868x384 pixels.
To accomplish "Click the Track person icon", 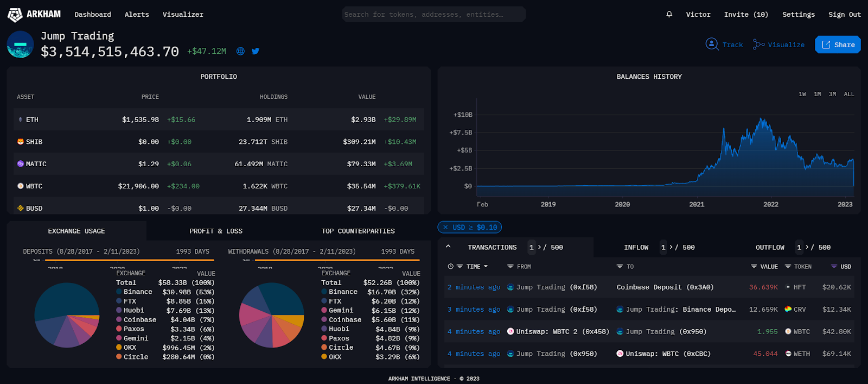I will pos(712,44).
